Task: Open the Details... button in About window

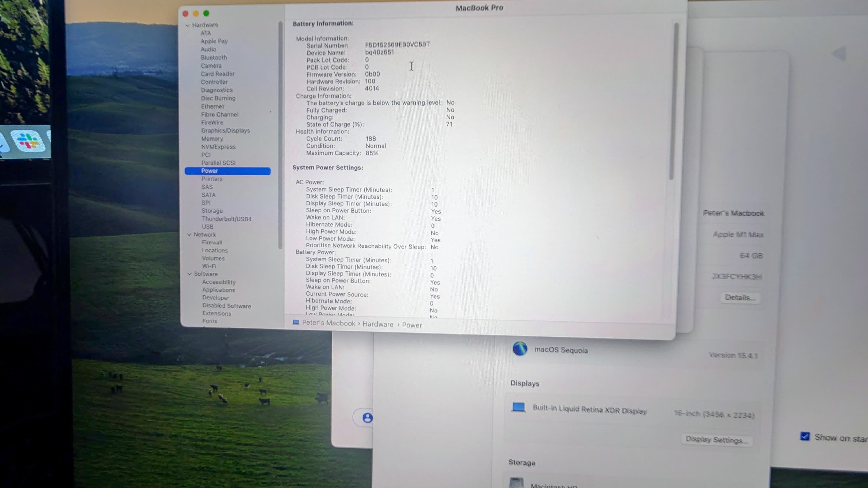Action: point(740,297)
